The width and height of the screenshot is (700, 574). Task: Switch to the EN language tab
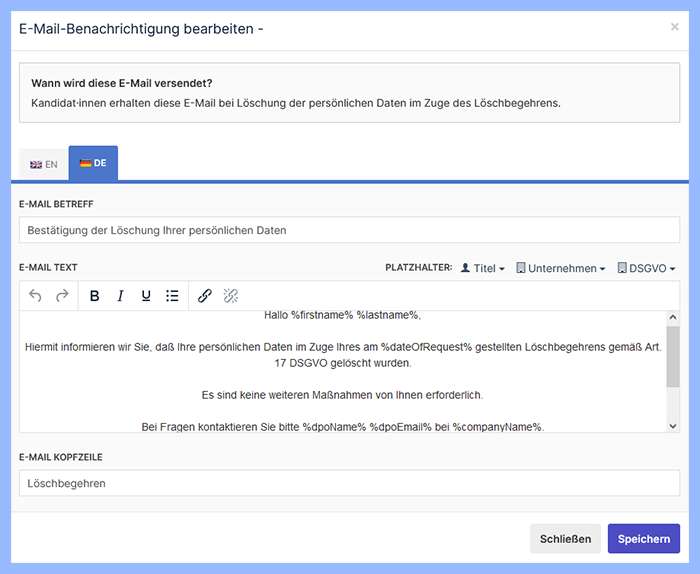pos(44,164)
